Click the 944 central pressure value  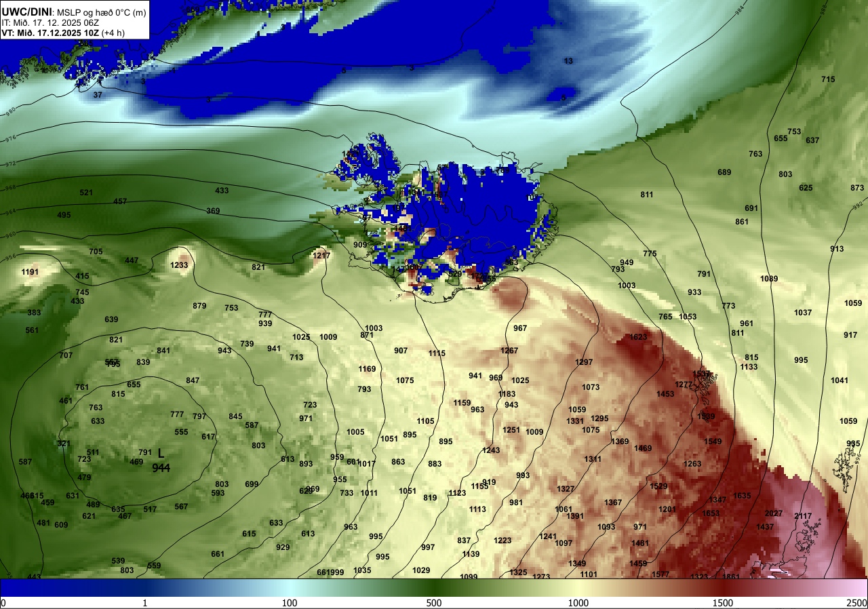[x=161, y=468]
